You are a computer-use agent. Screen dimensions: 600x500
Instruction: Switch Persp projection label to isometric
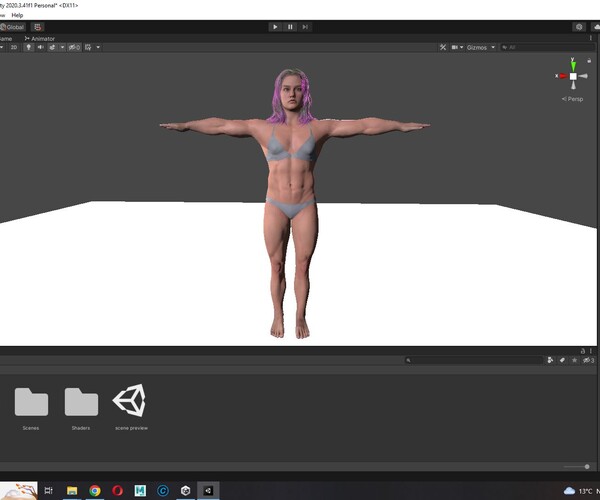coord(572,99)
